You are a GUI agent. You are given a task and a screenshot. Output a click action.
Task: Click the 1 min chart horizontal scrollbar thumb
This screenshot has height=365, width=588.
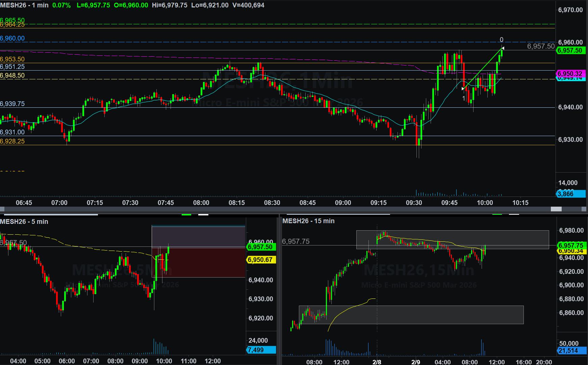[x=556, y=209]
